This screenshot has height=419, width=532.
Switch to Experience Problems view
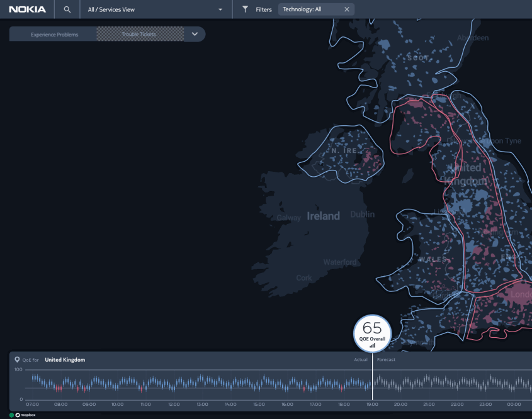point(54,35)
